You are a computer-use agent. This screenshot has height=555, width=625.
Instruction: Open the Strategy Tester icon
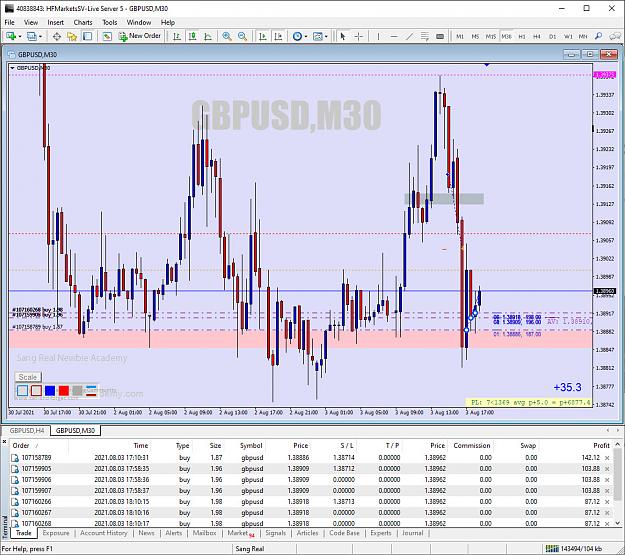tap(107, 36)
